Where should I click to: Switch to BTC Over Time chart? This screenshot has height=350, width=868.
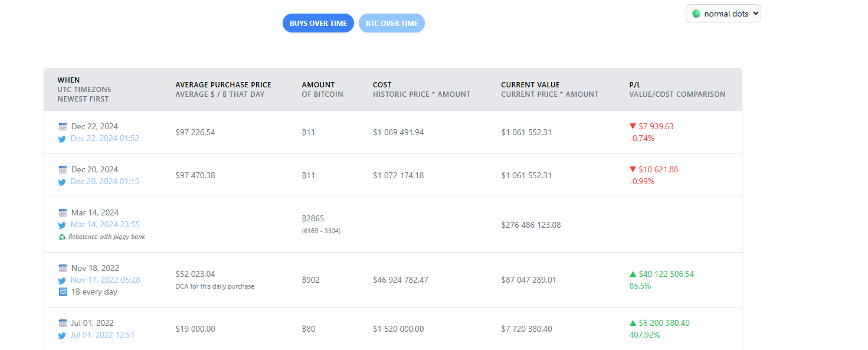pyautogui.click(x=392, y=24)
